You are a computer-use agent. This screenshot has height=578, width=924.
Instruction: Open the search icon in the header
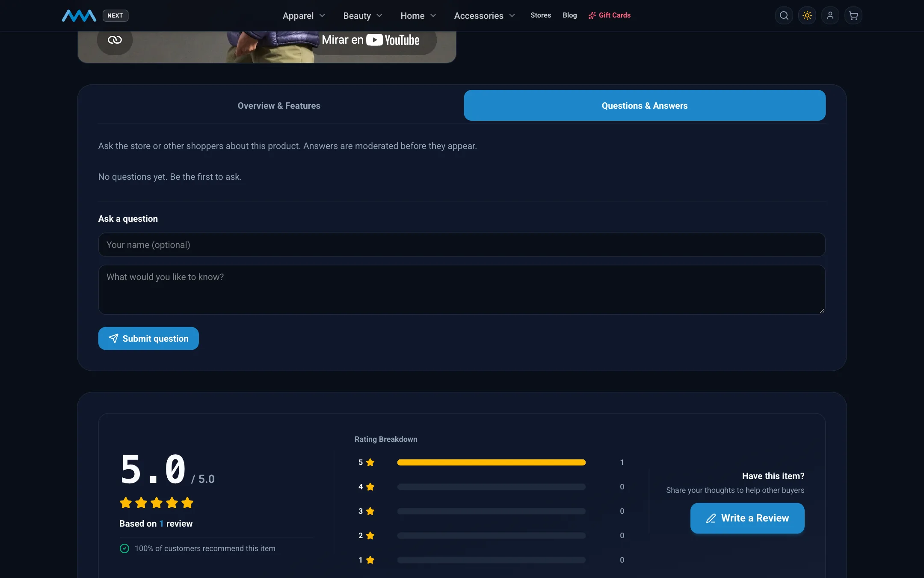[x=784, y=15]
